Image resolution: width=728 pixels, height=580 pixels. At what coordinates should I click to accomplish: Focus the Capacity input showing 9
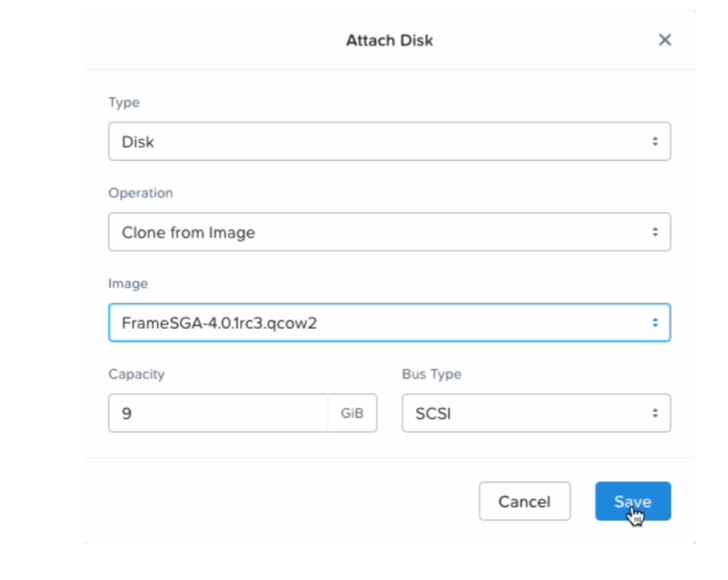point(218,413)
